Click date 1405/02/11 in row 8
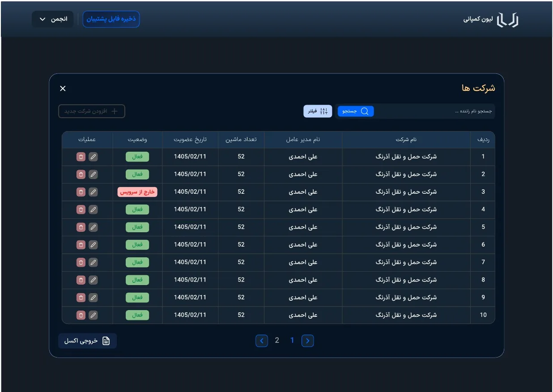This screenshot has height=392, width=553. point(190,280)
